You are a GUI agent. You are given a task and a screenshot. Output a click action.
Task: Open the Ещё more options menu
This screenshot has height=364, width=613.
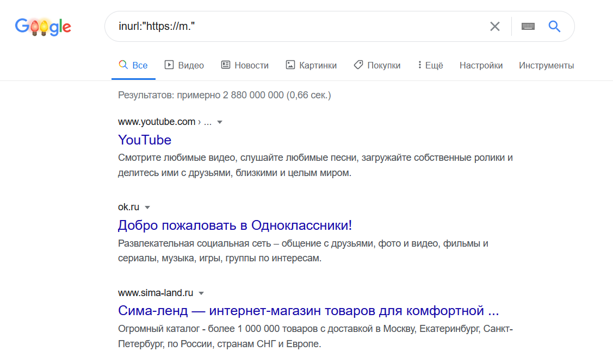430,65
